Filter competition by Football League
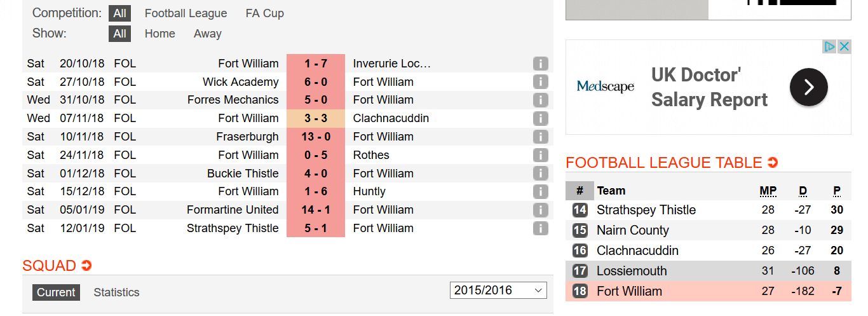The height and width of the screenshot is (316, 868). 186,13
